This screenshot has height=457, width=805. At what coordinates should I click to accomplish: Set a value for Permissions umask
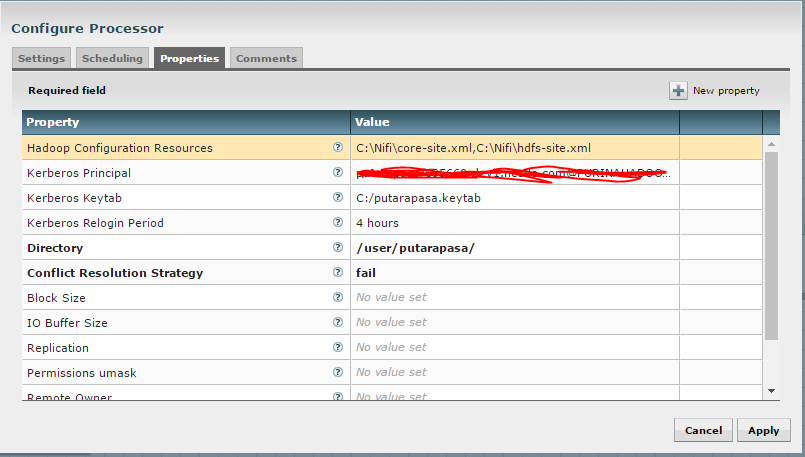515,372
